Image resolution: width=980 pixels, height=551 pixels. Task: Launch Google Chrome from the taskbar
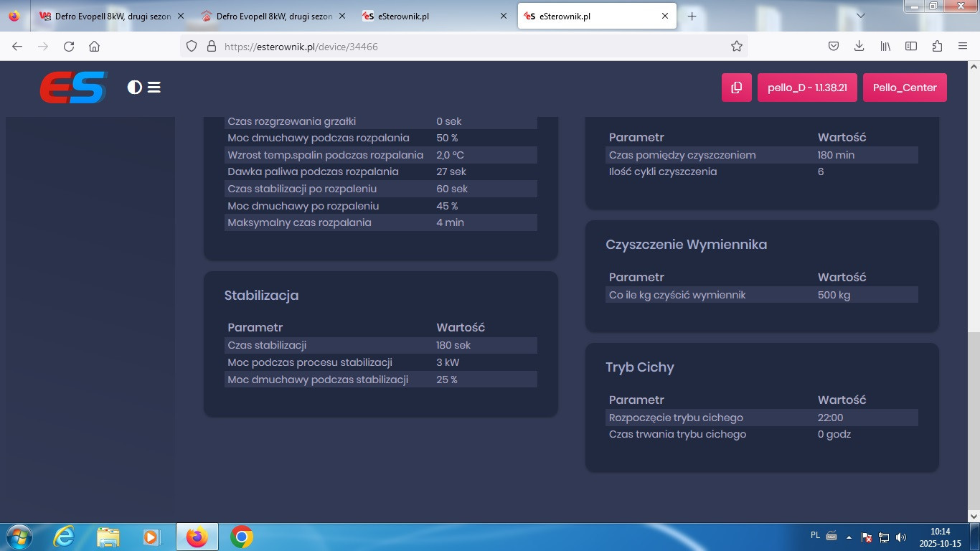coord(242,537)
